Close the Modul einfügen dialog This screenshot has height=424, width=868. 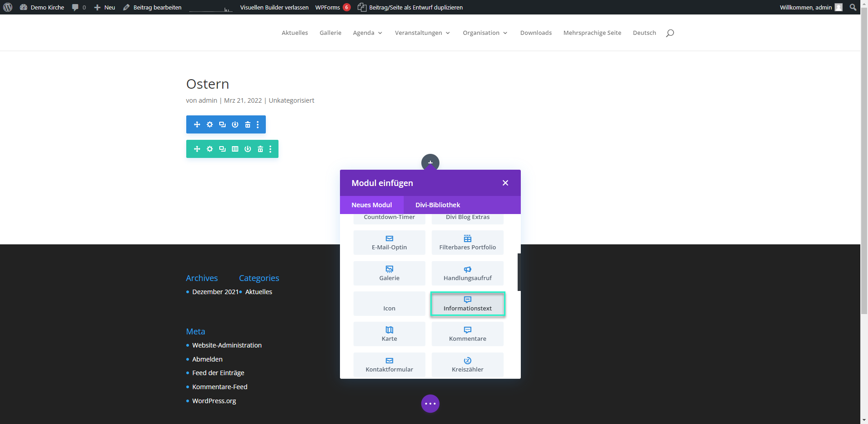point(505,183)
